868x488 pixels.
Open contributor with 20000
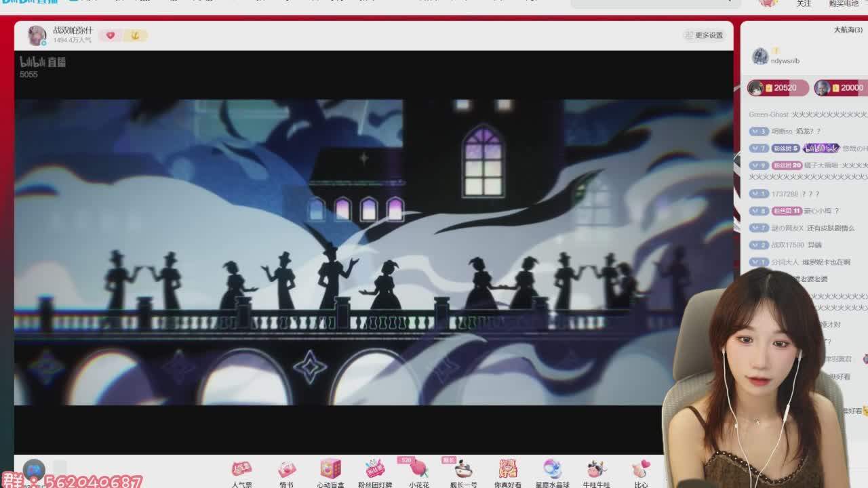pyautogui.click(x=841, y=87)
